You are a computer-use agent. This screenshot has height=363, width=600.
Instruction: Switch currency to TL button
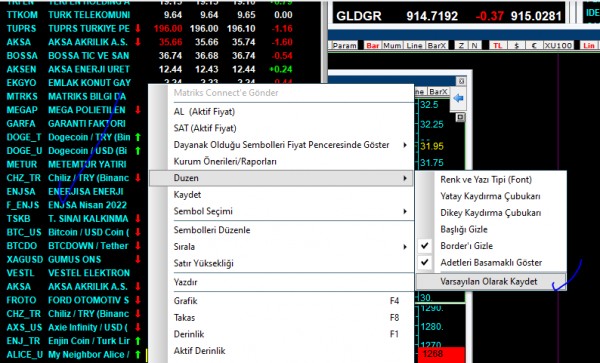(x=497, y=46)
